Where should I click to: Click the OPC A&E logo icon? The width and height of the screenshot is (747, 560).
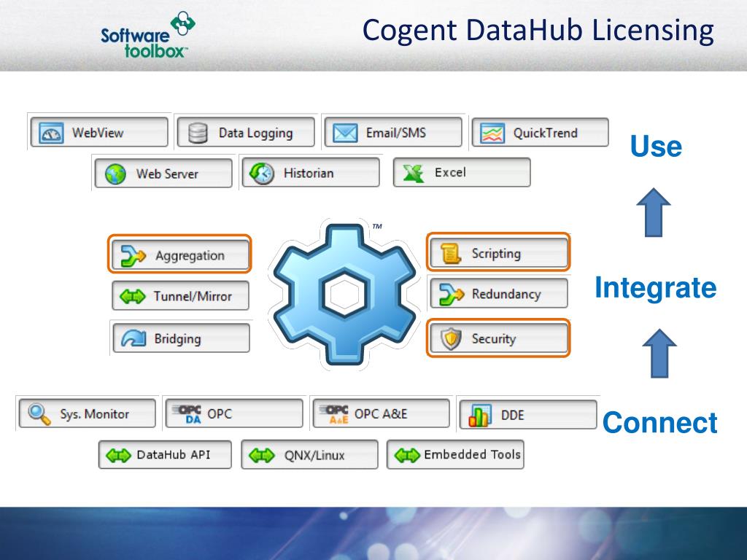(x=335, y=414)
